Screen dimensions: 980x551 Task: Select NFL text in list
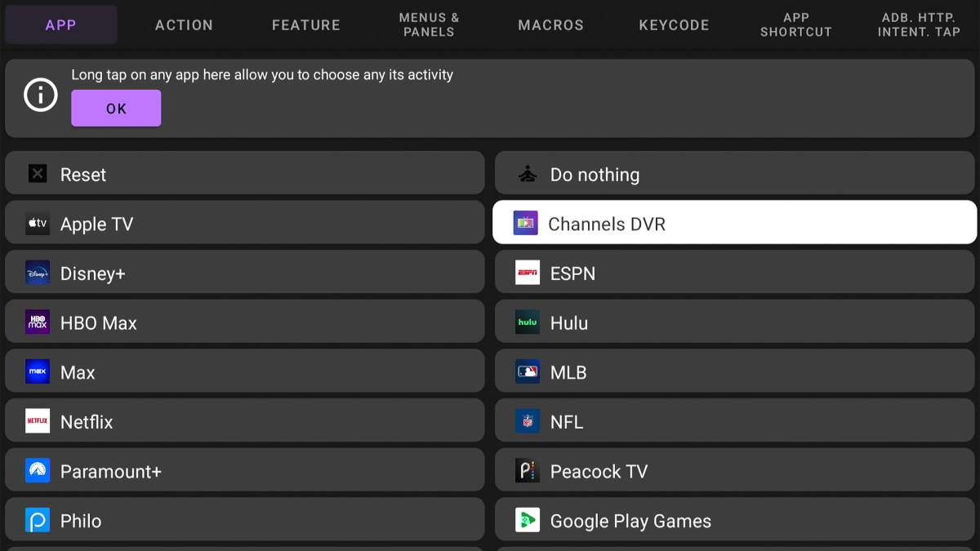pos(567,422)
